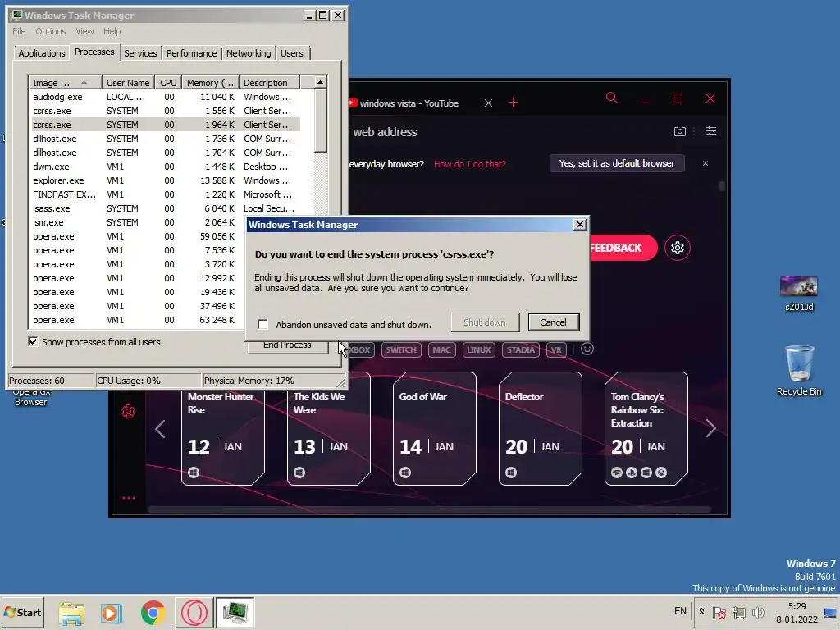Sort processes by Description column
The width and height of the screenshot is (840, 630).
[269, 83]
